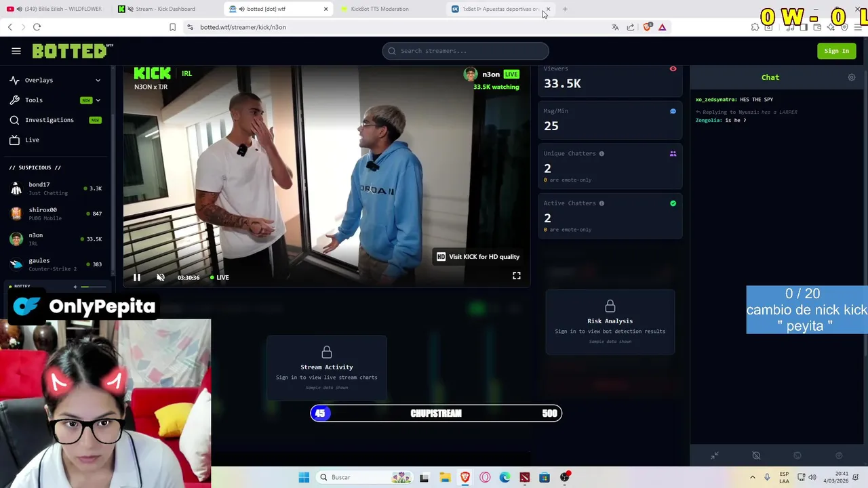This screenshot has height=488, width=868.
Task: Open OBS Studio from the taskbar
Action: (x=565, y=477)
